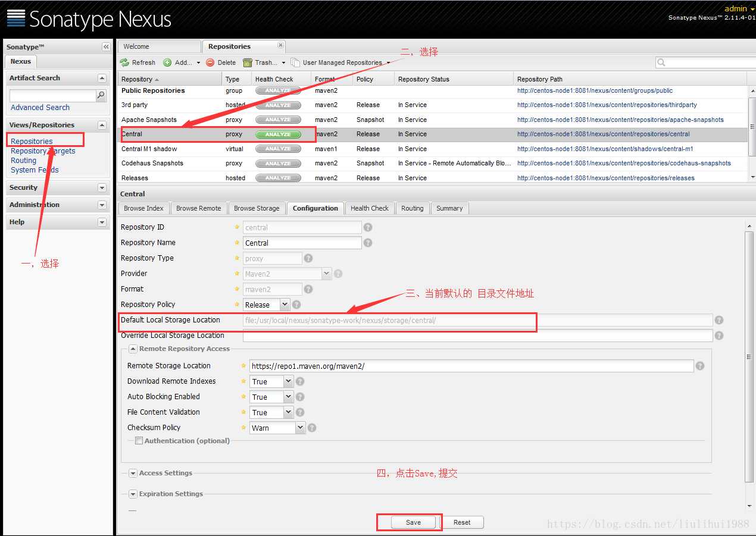Open the Trash menu
The width and height of the screenshot is (756, 536).
point(264,62)
